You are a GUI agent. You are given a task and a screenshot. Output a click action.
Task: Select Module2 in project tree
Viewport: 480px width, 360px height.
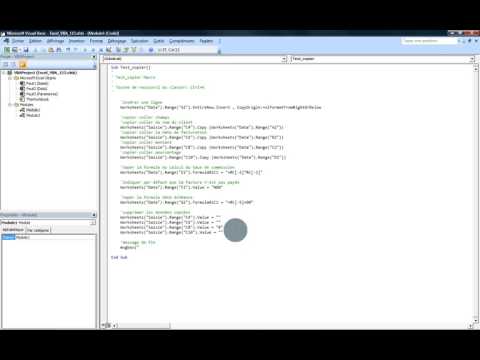click(x=30, y=115)
